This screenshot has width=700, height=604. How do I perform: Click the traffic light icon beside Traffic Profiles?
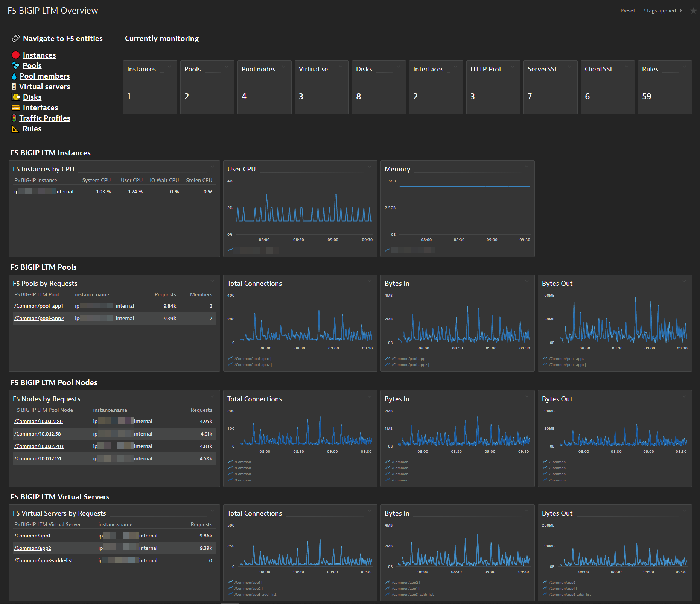[x=14, y=118]
